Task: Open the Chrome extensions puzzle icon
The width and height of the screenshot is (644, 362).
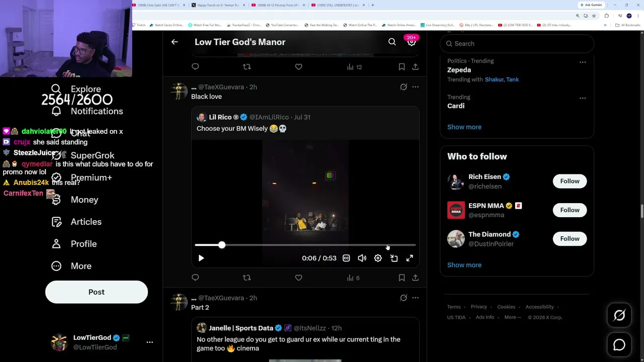Action: point(606,16)
